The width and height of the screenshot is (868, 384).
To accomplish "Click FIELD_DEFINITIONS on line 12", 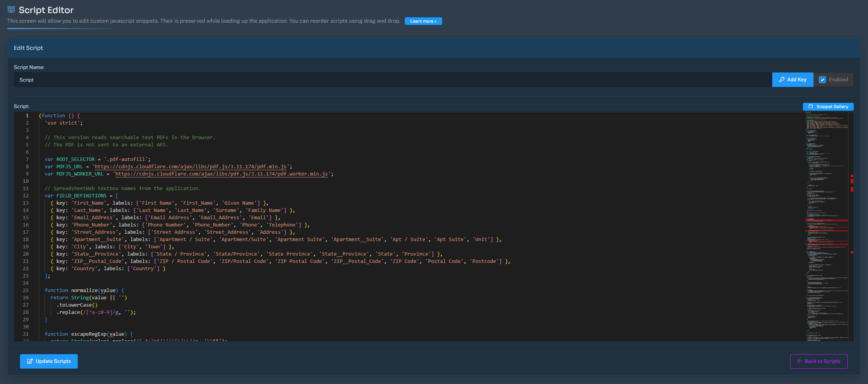I will coord(81,196).
